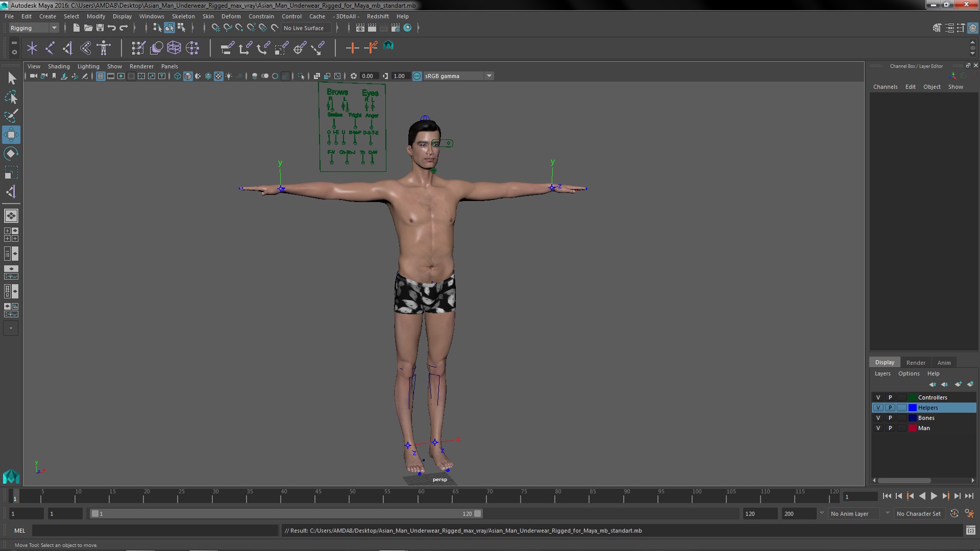Open a scene with folder icon
The height and width of the screenshot is (551, 980).
click(88, 28)
